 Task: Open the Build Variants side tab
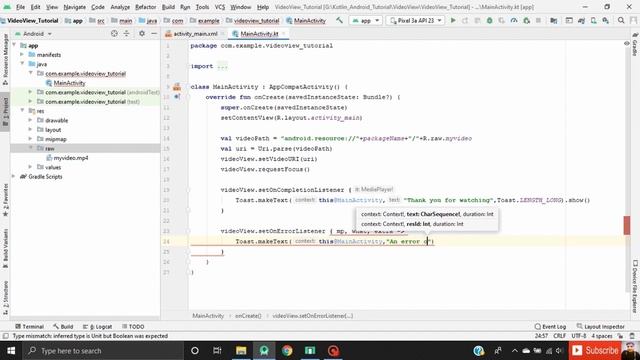point(5,248)
